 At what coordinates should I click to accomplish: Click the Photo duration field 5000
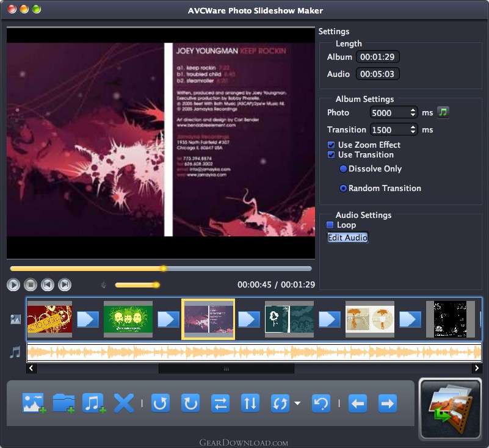[390, 112]
